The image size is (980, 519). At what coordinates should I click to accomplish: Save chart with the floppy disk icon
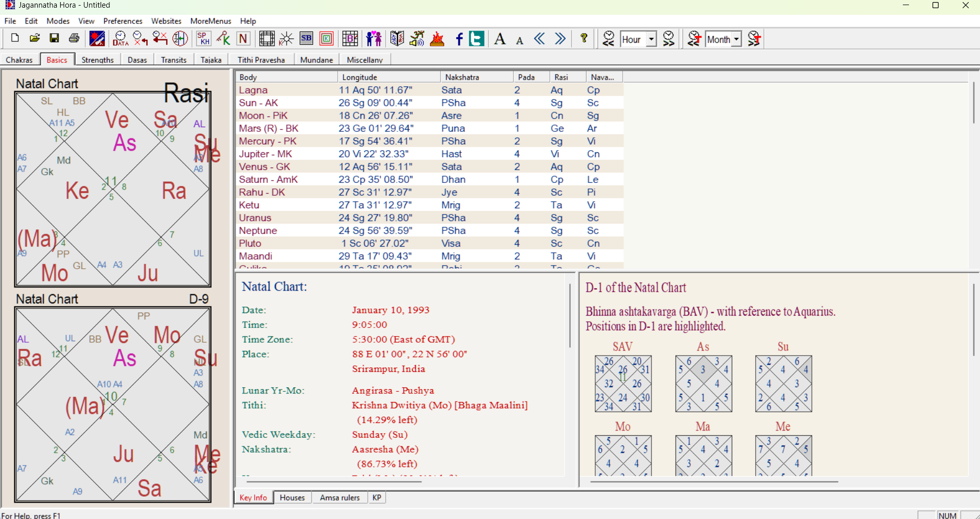pyautogui.click(x=54, y=38)
